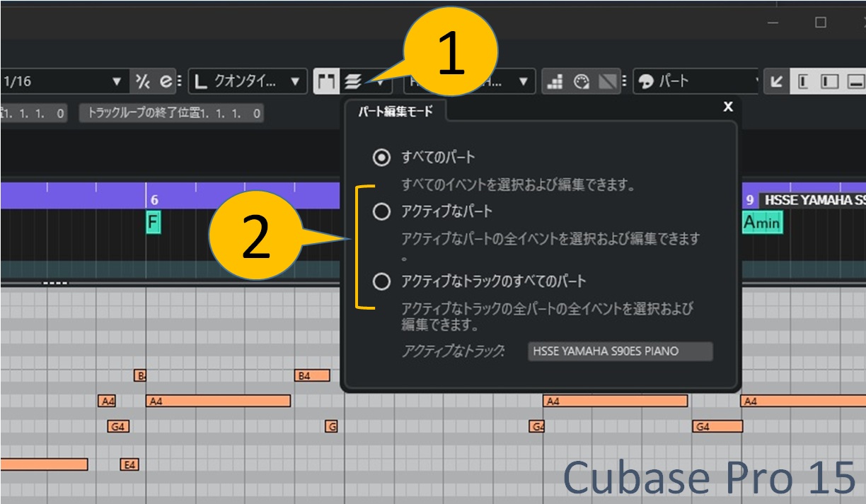Screen dimensions: 866x504
Task: Select the すべてのパート radio button
Action: 381,158
